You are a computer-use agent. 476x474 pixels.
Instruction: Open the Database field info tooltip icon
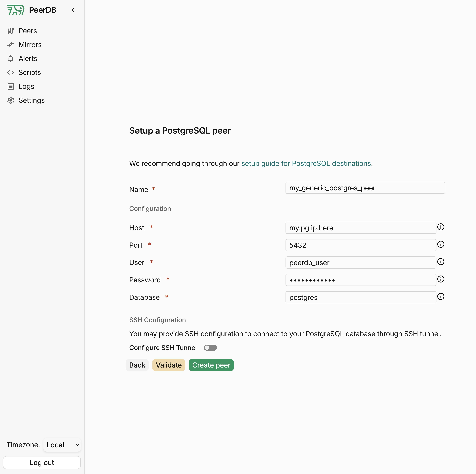pos(441,296)
